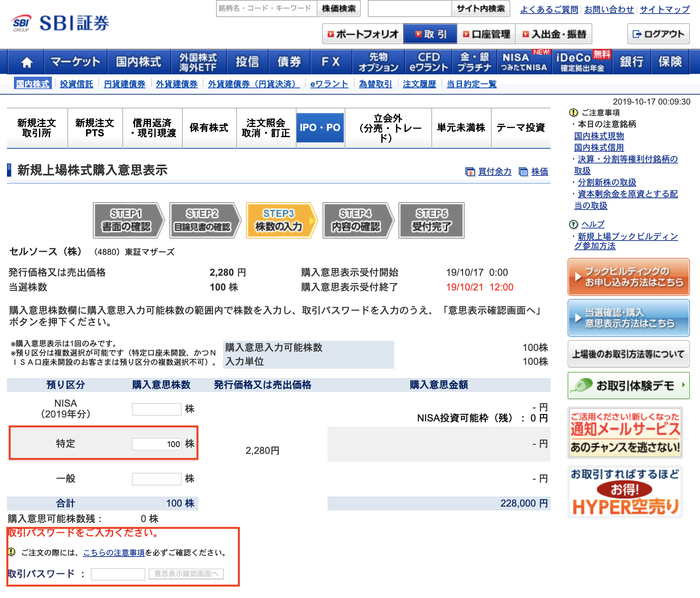The image size is (700, 598).
Task: Open CFD eワラント menu
Action: click(x=429, y=62)
